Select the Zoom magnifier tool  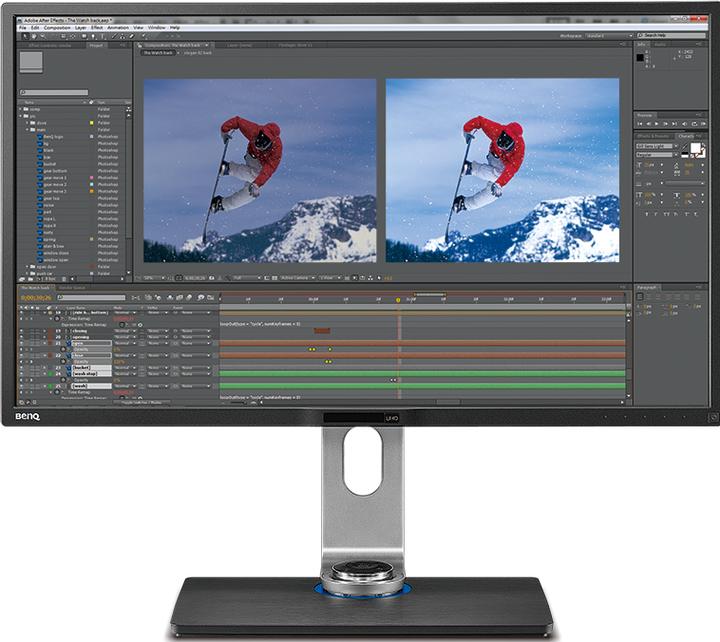[42, 36]
